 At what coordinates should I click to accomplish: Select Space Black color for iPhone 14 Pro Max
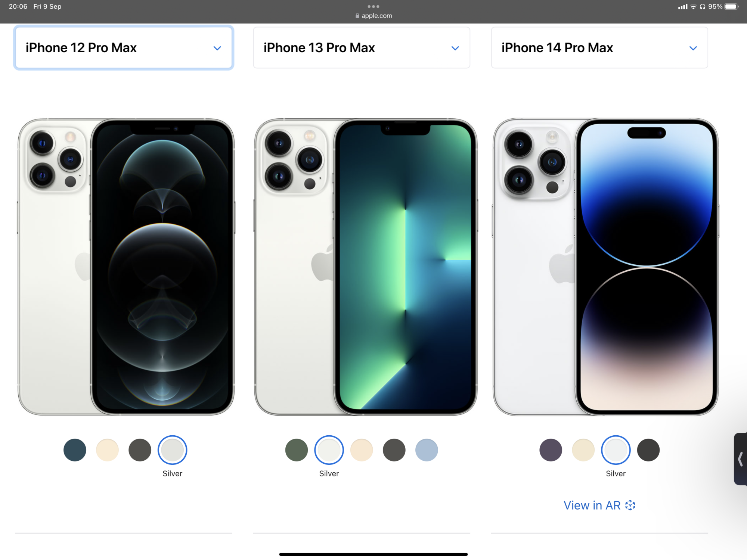coord(648,450)
